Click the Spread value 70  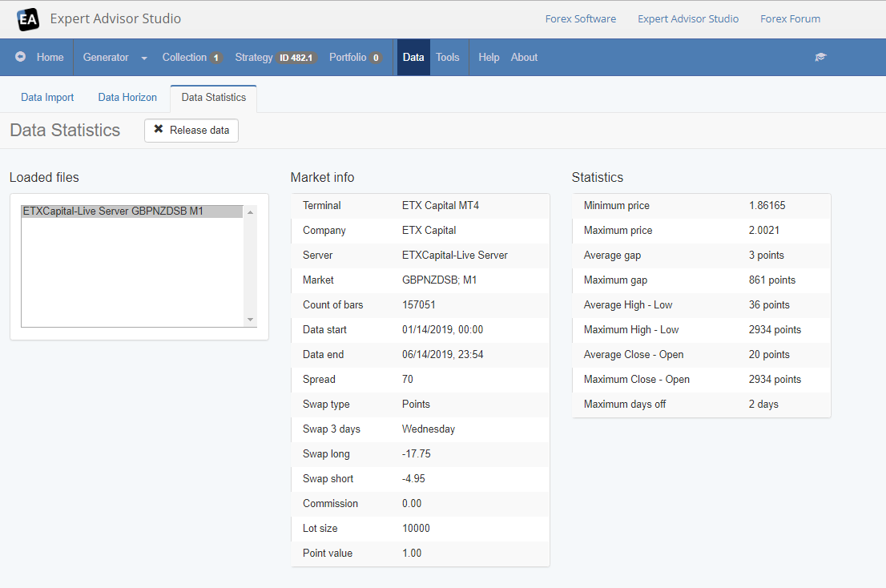click(408, 380)
